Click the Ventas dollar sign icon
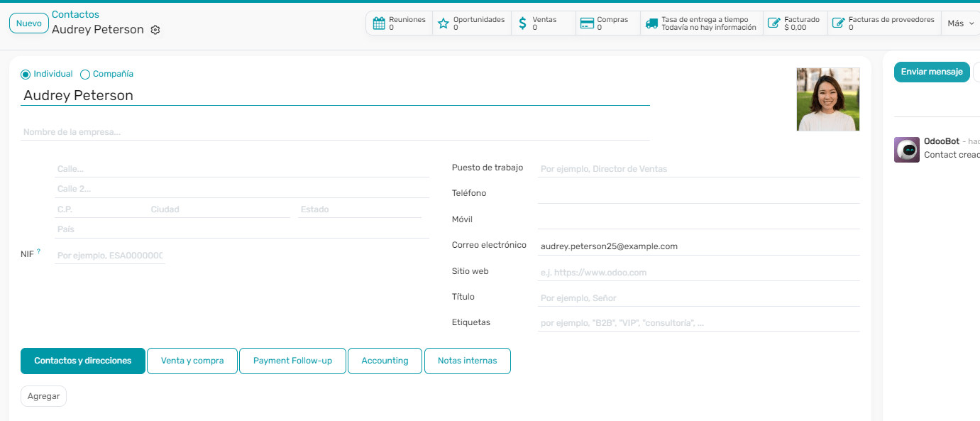The height and width of the screenshot is (421, 980). point(523,23)
